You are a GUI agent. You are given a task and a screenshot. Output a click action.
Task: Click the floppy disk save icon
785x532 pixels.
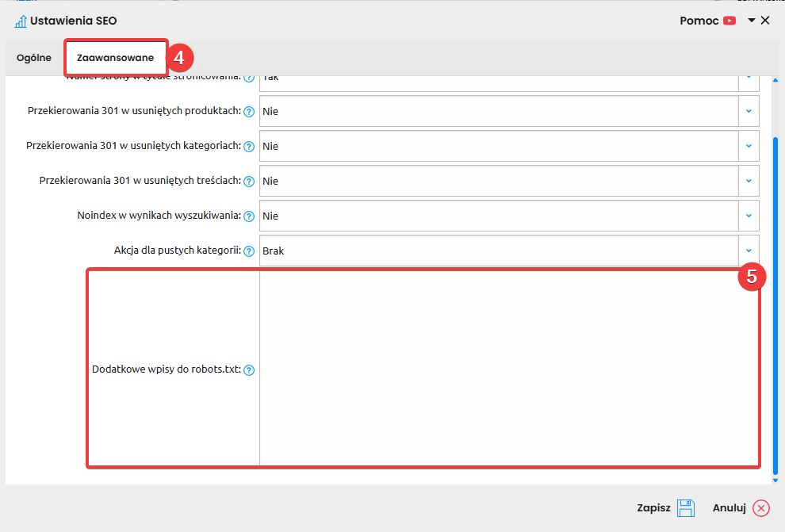686,508
